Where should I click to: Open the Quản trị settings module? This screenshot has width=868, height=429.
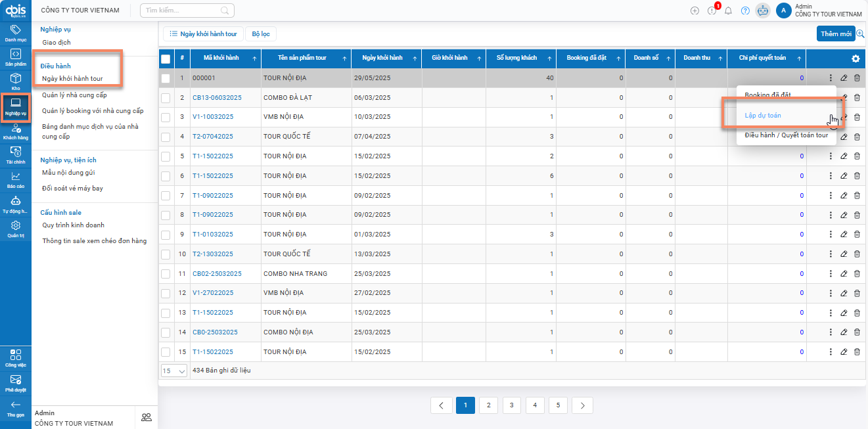coord(16,229)
